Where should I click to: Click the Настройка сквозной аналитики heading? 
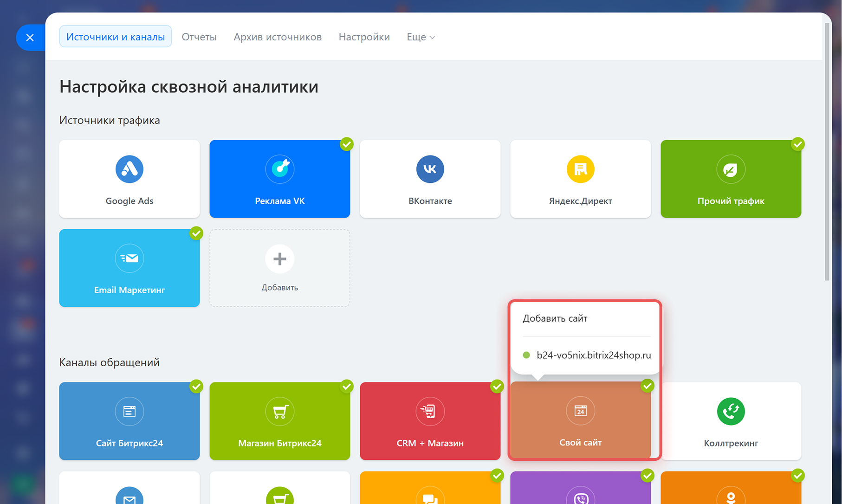[189, 87]
